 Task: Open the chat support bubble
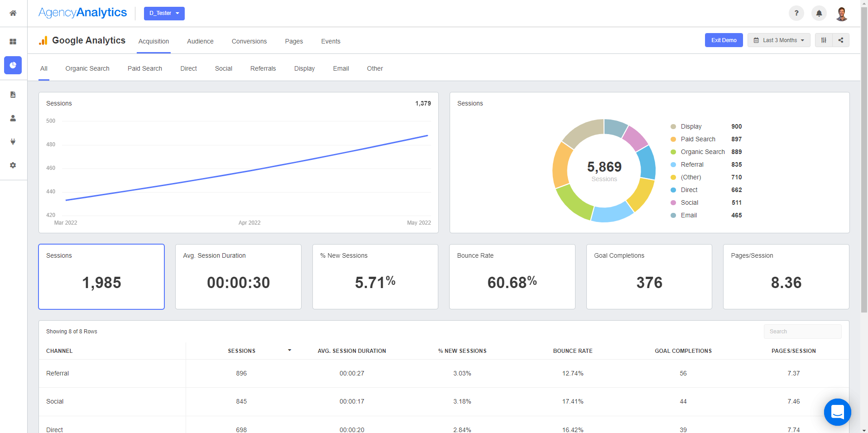click(x=837, y=412)
